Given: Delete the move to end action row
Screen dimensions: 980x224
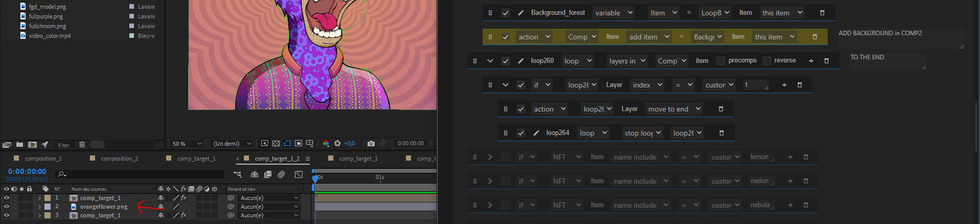Looking at the screenshot, I should [721, 109].
